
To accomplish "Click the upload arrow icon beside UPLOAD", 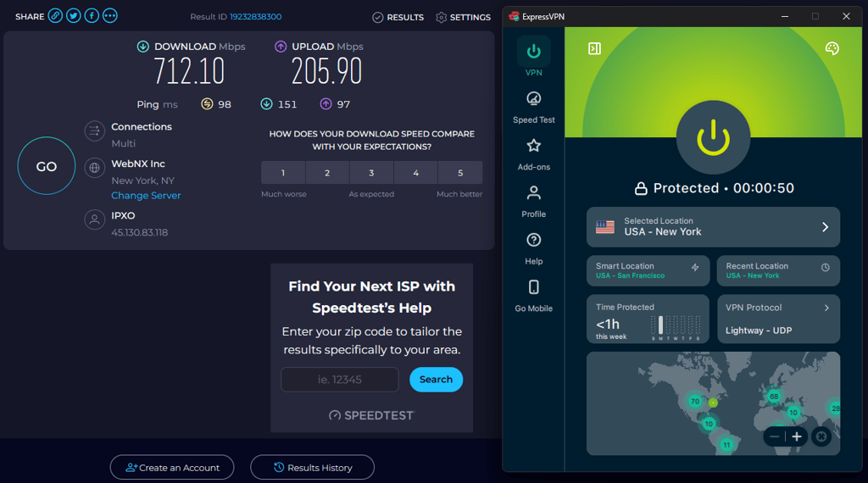I will click(281, 47).
